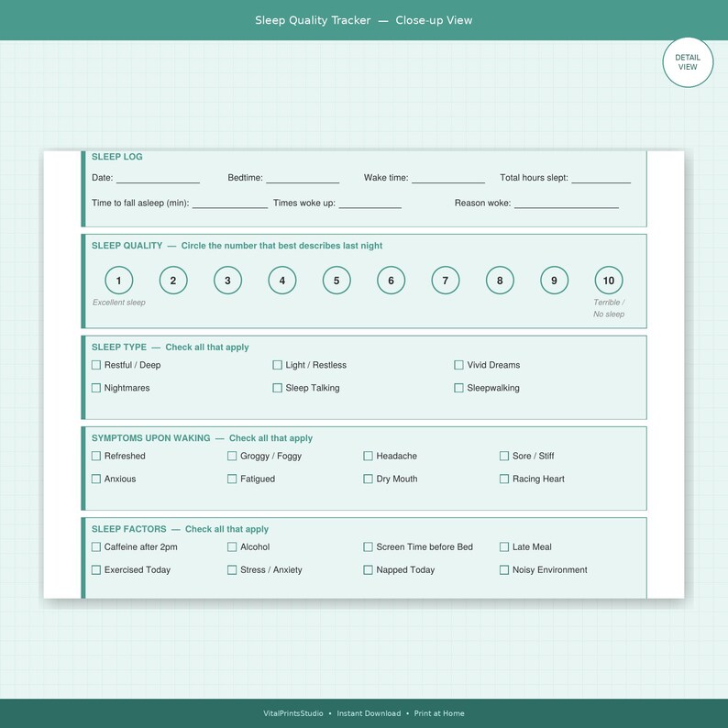The image size is (728, 728).
Task: Mark the Nightmares checkbox
Action: (96, 388)
